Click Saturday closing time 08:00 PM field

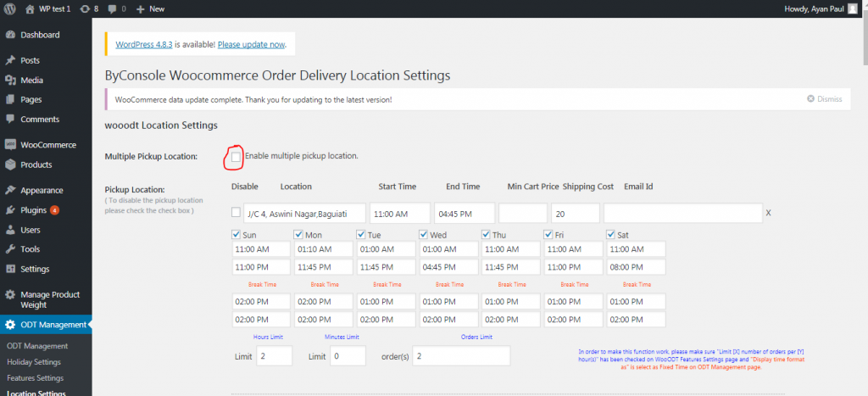636,267
